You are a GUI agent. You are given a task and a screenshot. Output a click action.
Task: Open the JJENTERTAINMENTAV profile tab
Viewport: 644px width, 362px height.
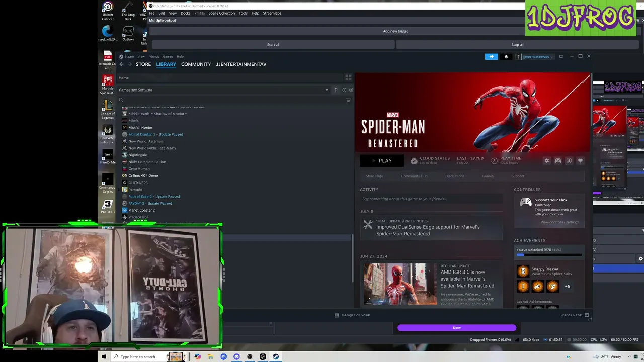(x=241, y=64)
